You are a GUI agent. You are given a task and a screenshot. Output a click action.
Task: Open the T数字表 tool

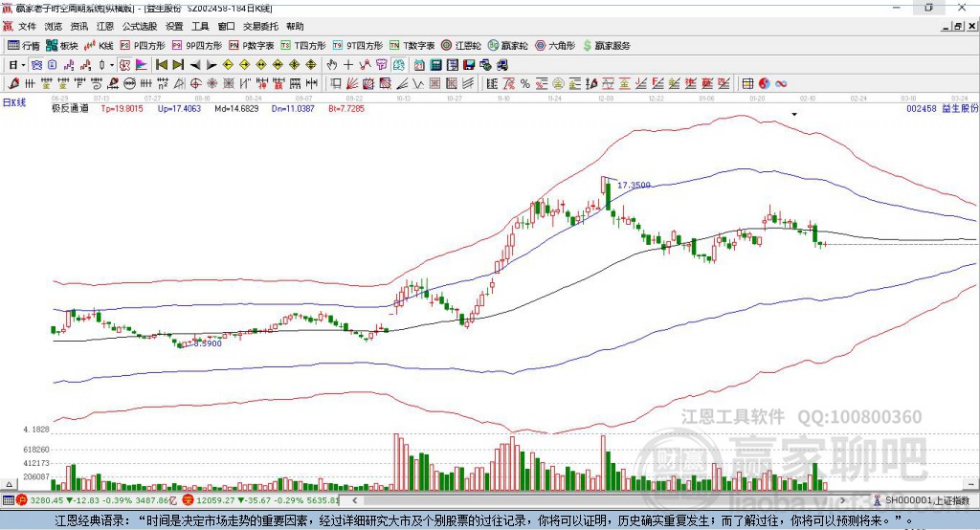click(x=412, y=46)
